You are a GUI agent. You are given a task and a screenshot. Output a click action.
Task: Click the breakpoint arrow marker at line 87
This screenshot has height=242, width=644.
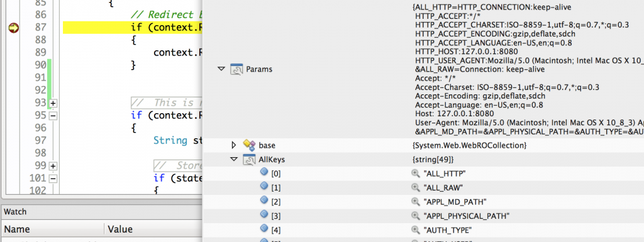point(14,28)
